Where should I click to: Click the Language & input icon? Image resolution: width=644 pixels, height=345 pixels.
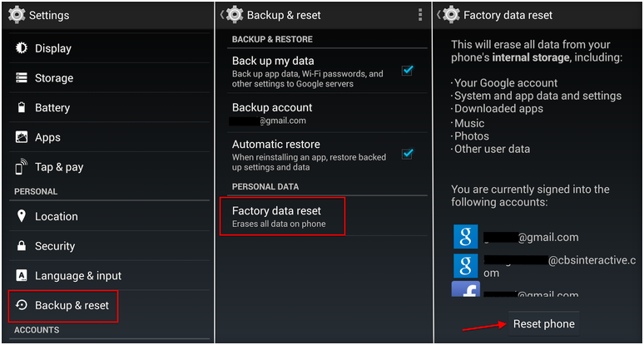pyautogui.click(x=21, y=276)
